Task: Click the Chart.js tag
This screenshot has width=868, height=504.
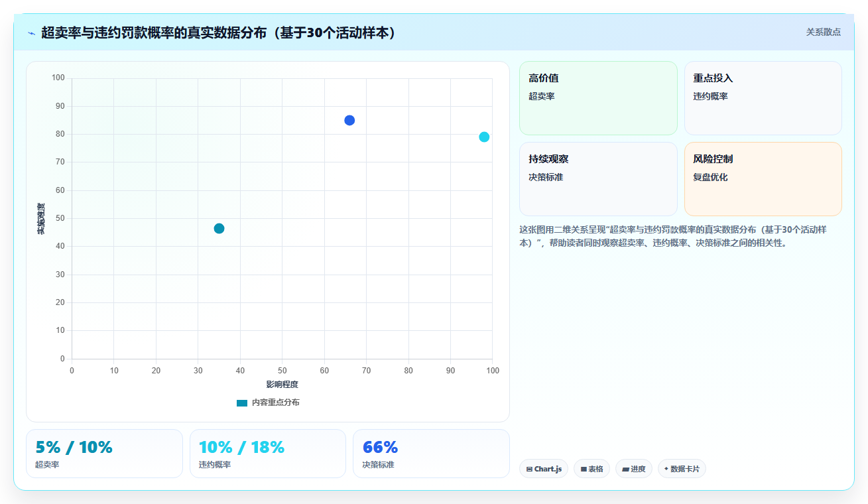Action: click(544, 469)
